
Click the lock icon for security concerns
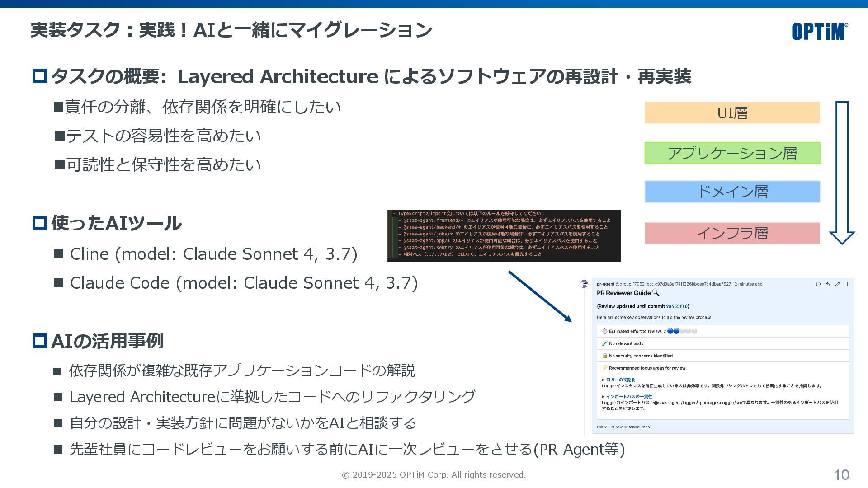tap(605, 356)
